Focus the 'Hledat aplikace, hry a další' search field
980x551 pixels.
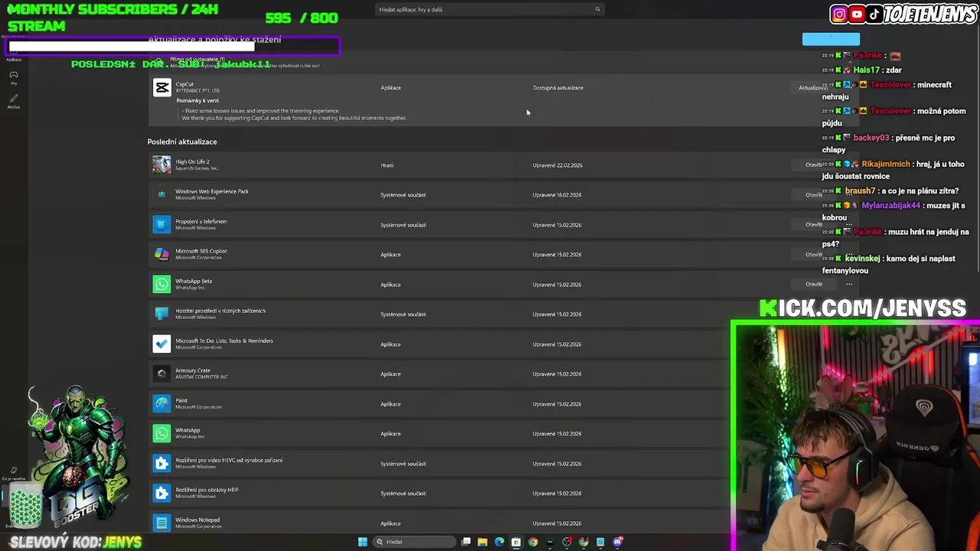click(x=490, y=9)
